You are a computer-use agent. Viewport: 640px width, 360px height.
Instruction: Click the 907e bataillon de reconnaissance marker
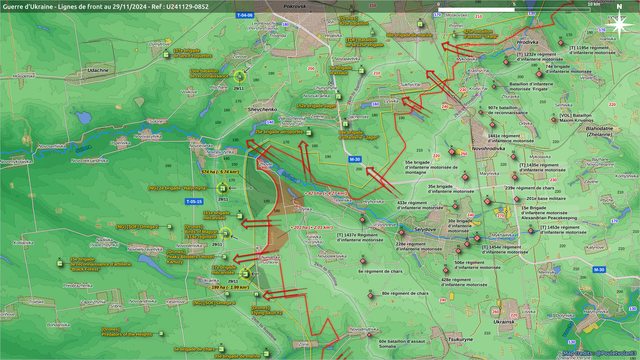[x=481, y=112]
